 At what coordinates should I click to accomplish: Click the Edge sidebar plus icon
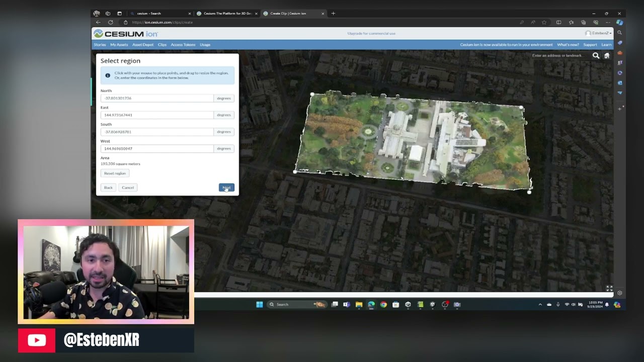point(620,109)
